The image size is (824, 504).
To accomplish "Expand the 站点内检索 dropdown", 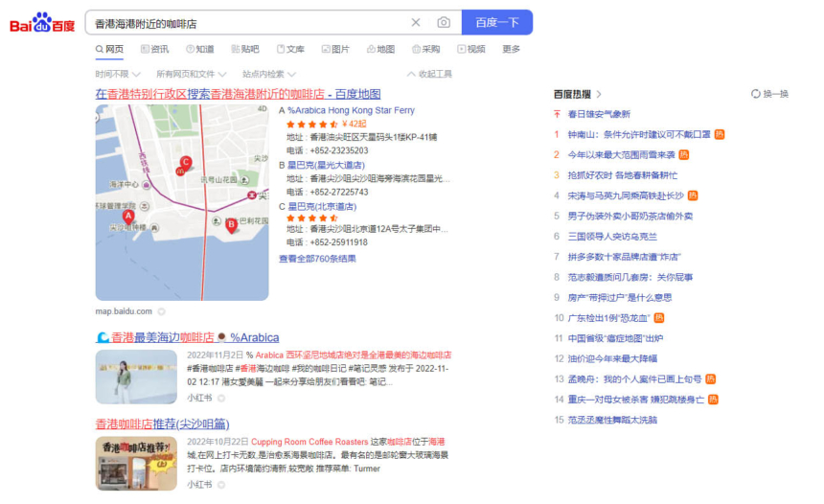I will click(269, 74).
